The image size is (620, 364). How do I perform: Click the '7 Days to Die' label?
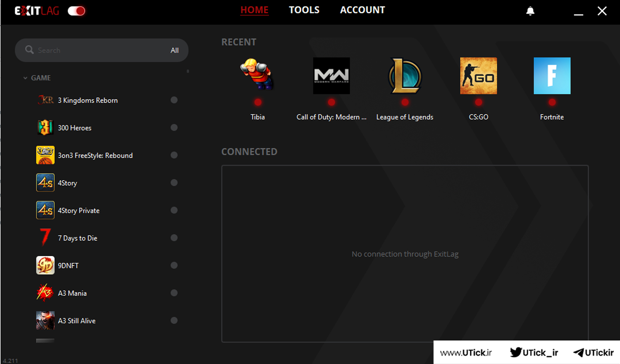pos(78,238)
